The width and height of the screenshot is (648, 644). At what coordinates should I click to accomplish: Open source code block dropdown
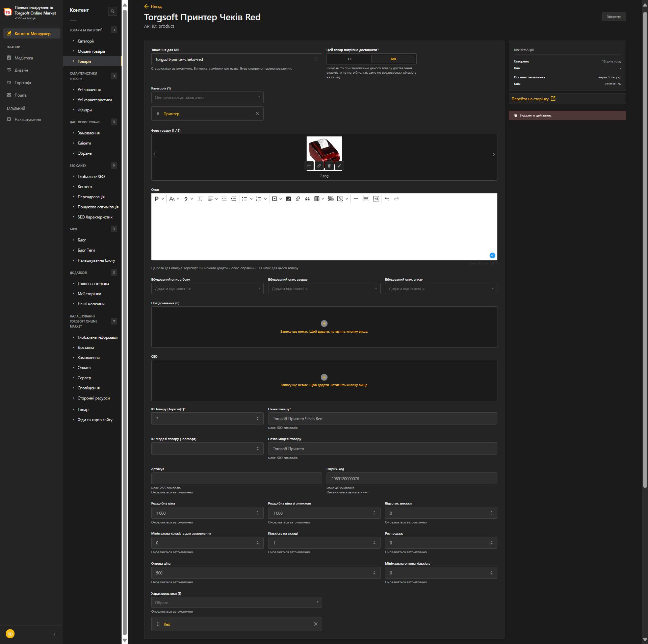tap(343, 199)
